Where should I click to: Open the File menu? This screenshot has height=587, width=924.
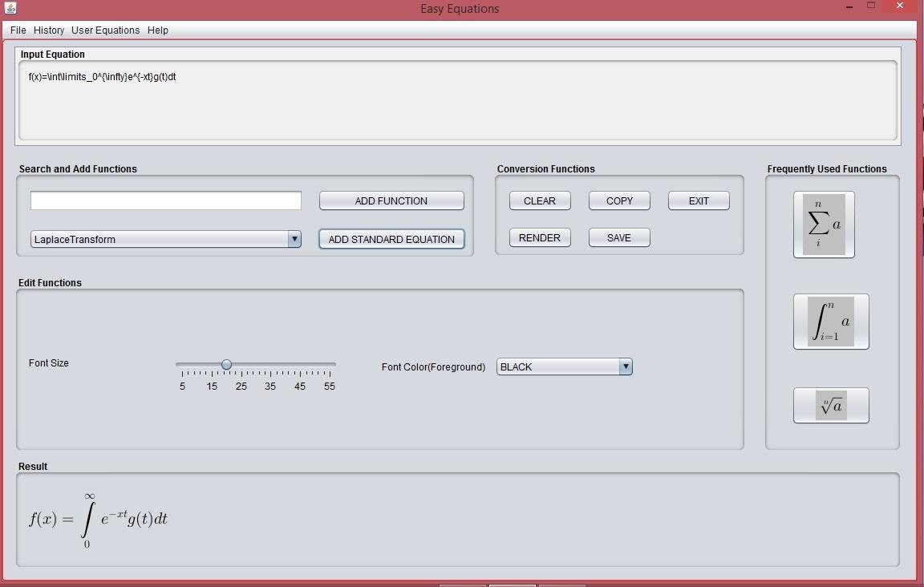17,30
